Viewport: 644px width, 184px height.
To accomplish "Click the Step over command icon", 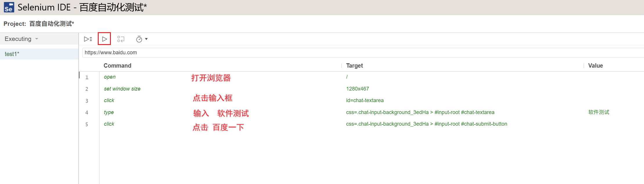I will (121, 39).
